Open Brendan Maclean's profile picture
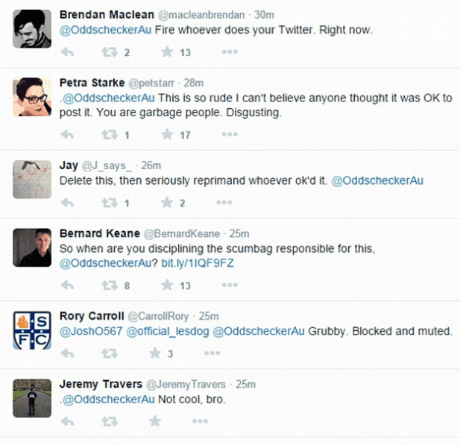The image size is (460, 445). [x=32, y=29]
